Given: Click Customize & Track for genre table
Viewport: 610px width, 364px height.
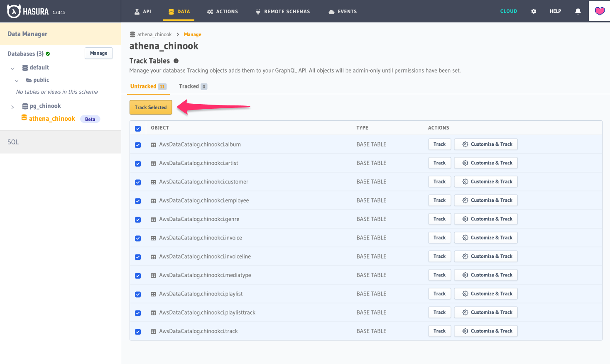Looking at the screenshot, I should [485, 219].
